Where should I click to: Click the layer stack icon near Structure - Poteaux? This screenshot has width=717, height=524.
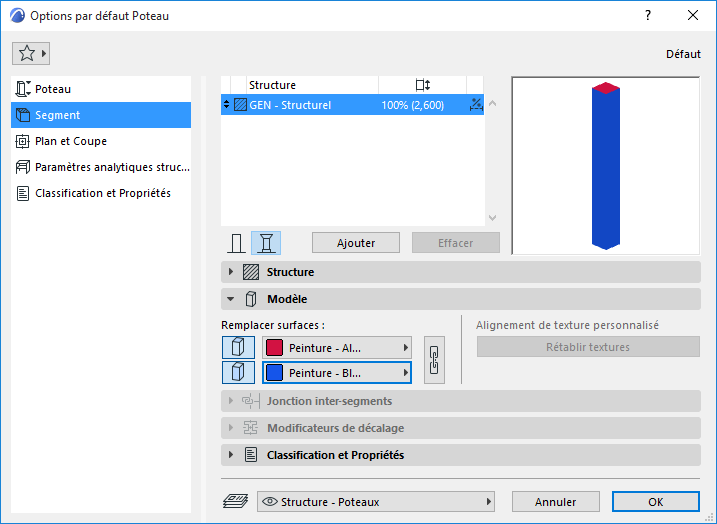(x=235, y=502)
